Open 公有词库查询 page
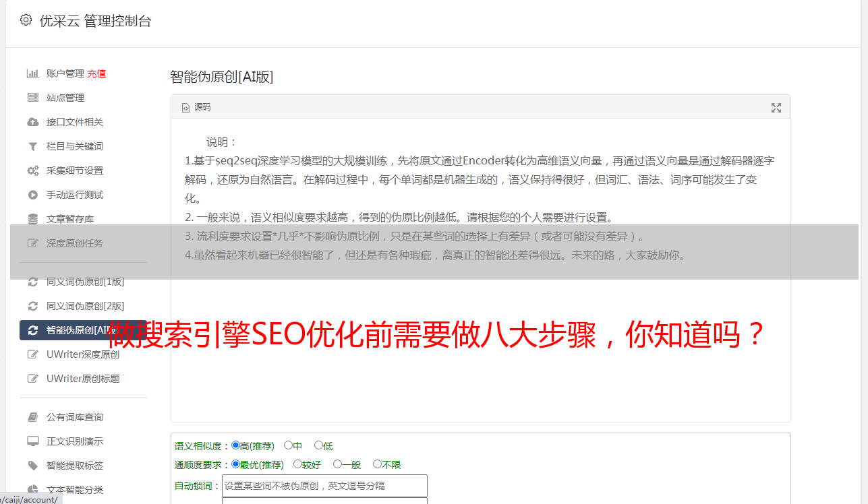The height and width of the screenshot is (504, 868). (x=75, y=417)
